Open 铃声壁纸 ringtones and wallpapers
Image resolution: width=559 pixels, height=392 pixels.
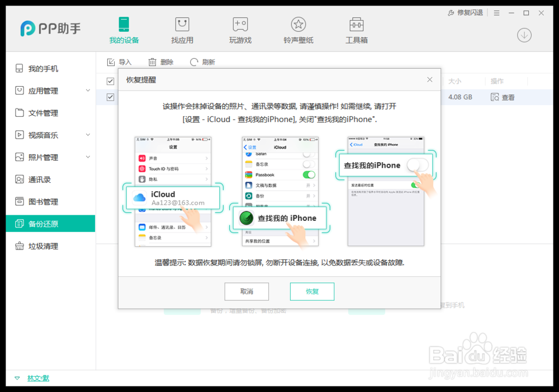tap(299, 29)
